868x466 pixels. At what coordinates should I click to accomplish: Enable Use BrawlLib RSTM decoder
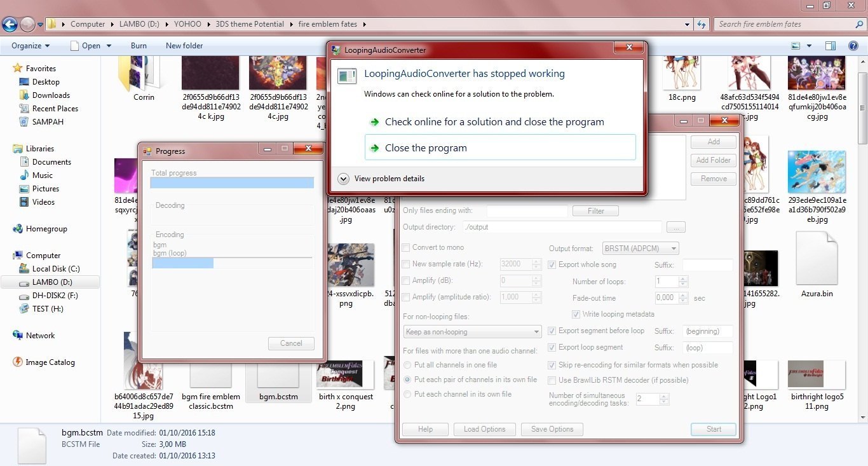[552, 380]
